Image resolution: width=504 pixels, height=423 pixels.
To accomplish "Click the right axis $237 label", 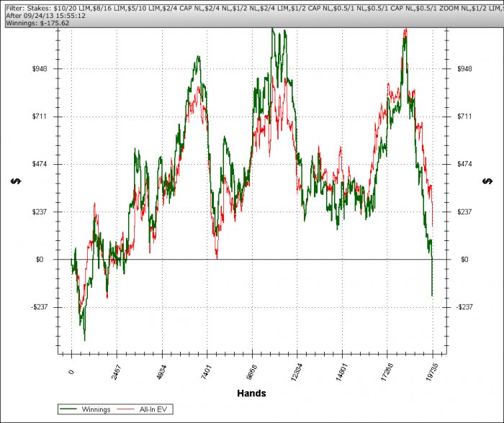I will 465,211.
